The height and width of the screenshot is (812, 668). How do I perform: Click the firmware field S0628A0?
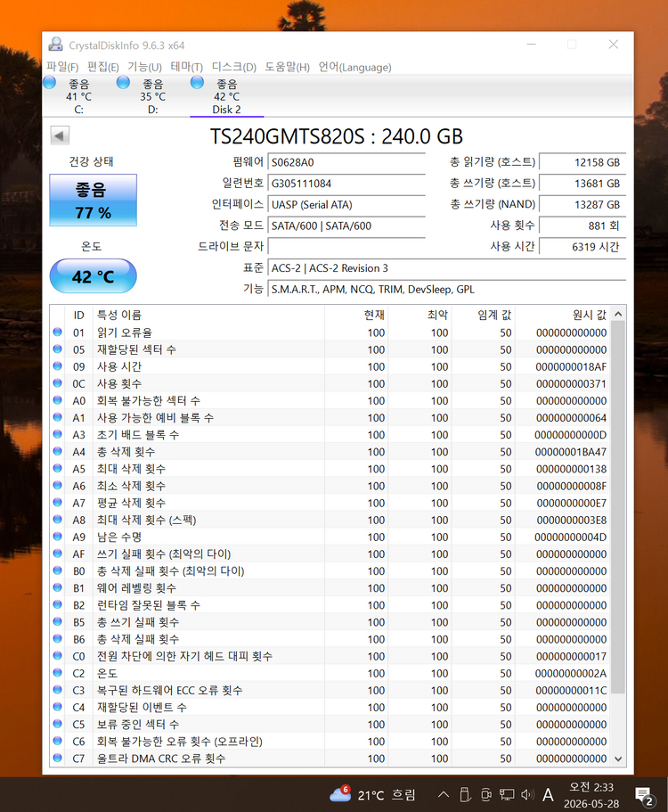(x=346, y=162)
